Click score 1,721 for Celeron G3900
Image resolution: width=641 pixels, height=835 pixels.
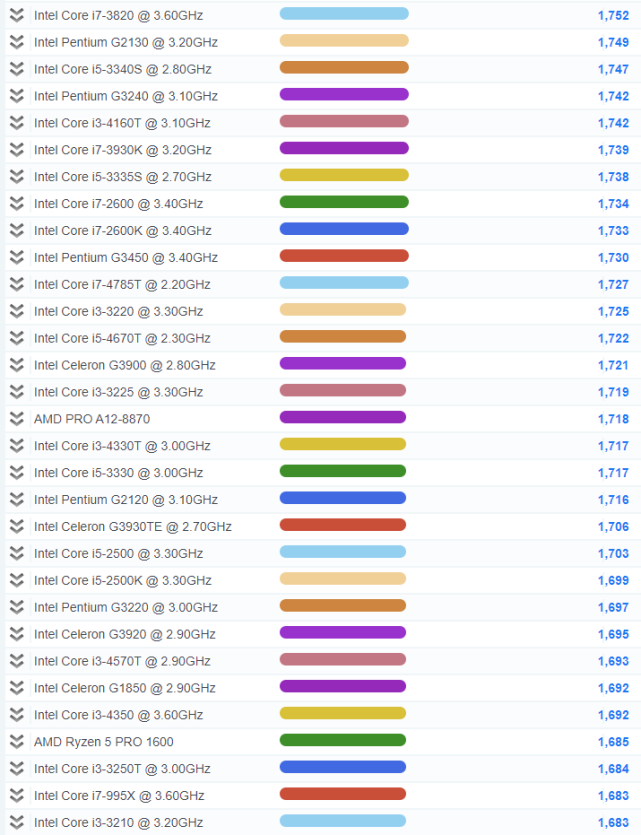(613, 365)
